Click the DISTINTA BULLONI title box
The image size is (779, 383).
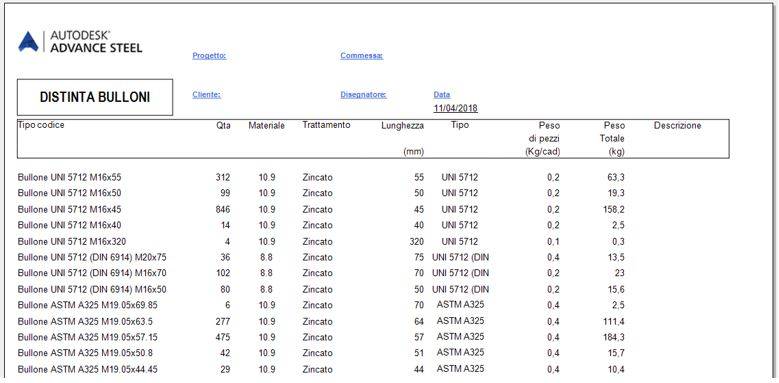(95, 97)
